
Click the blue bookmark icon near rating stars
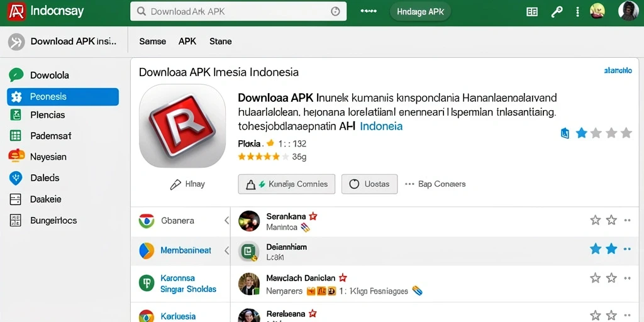pyautogui.click(x=565, y=133)
